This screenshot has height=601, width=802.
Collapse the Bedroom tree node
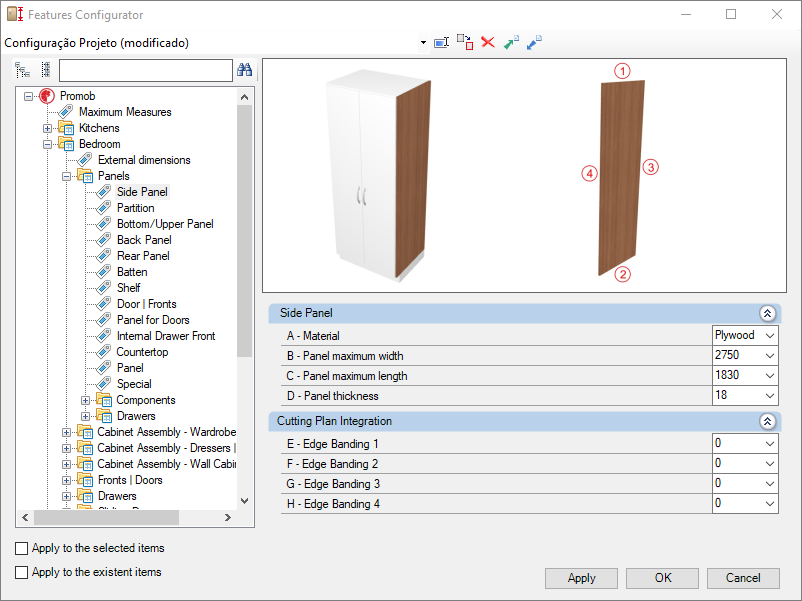[x=48, y=144]
